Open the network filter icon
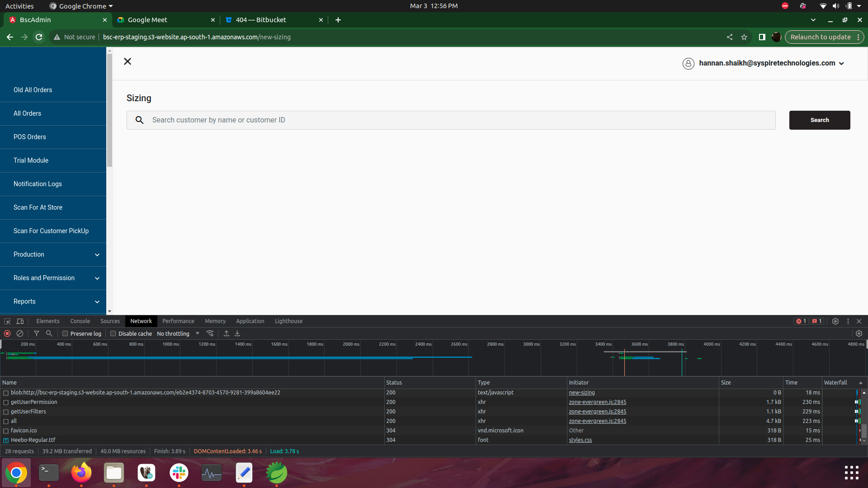The height and width of the screenshot is (488, 868). point(37,333)
